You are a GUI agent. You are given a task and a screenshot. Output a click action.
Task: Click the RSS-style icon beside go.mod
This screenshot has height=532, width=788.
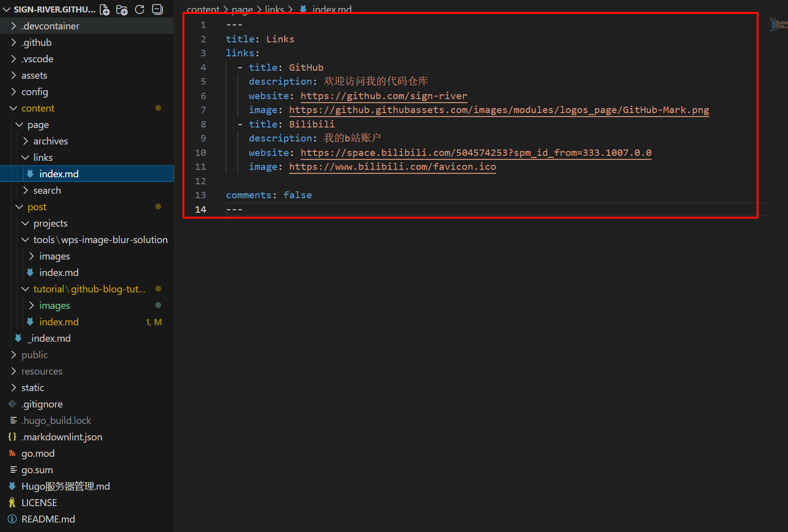click(x=12, y=453)
